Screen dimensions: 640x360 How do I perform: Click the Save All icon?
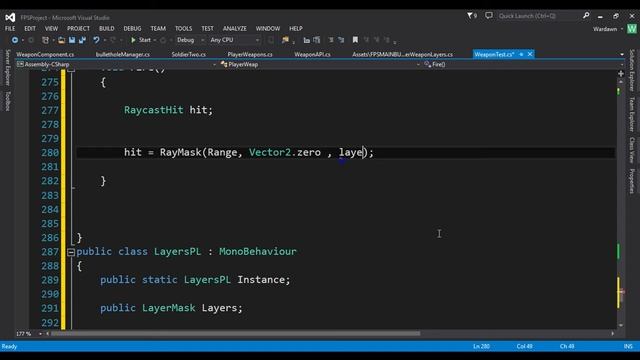[x=82, y=40]
